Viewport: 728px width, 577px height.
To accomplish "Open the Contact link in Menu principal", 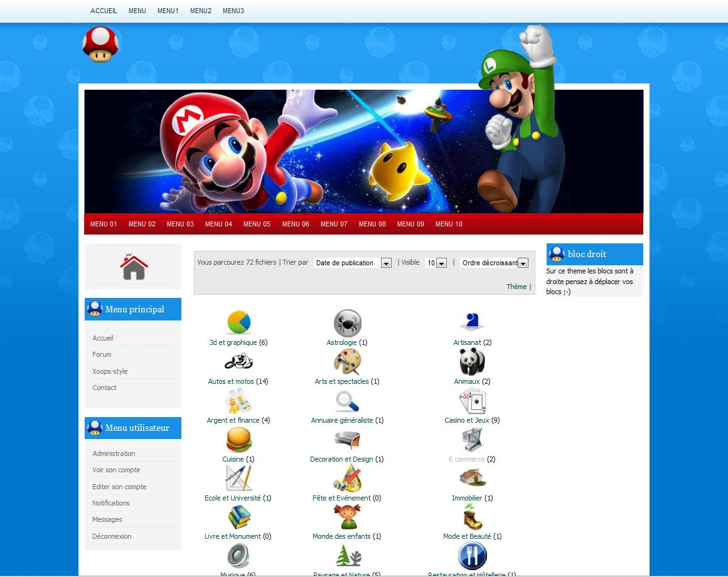I will [104, 388].
